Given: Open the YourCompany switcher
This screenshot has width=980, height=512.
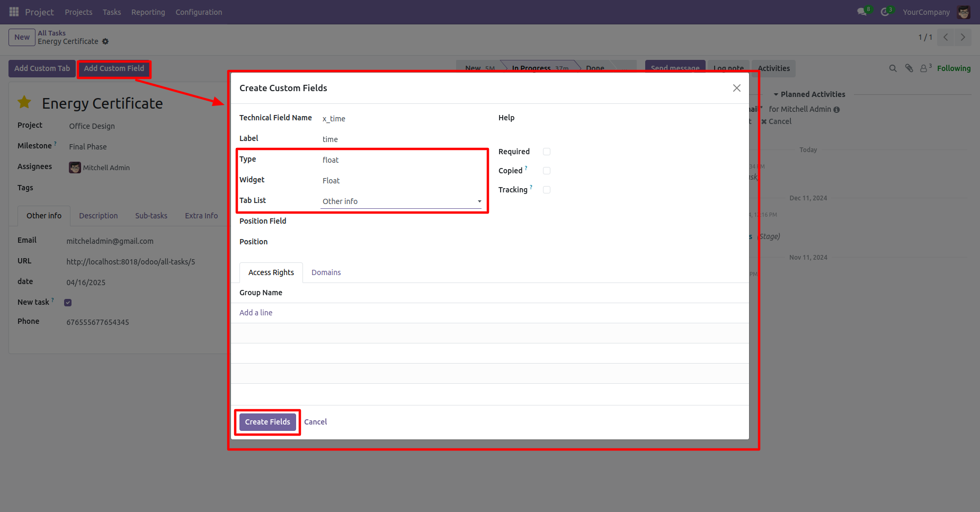Looking at the screenshot, I should point(926,12).
